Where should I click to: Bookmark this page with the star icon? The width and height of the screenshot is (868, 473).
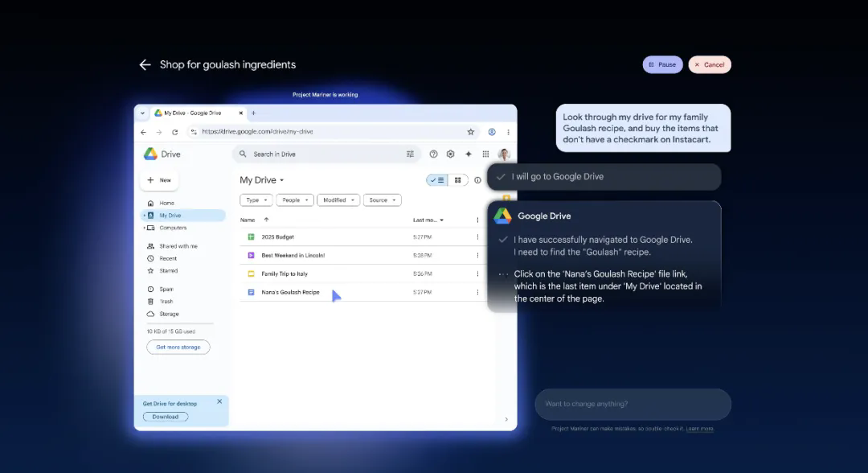pos(470,132)
